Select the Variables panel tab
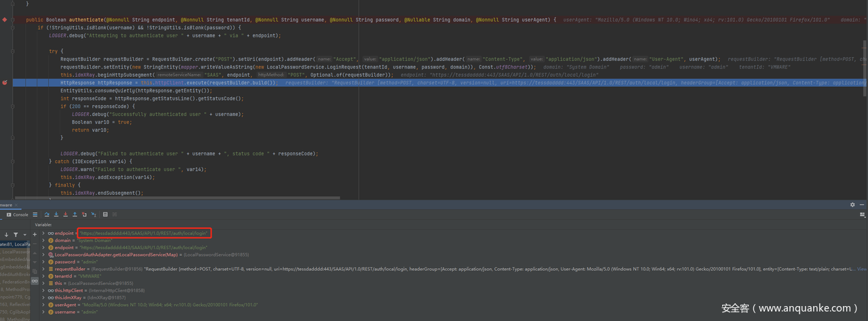Screen dimensions: 868x321 [x=43, y=224]
